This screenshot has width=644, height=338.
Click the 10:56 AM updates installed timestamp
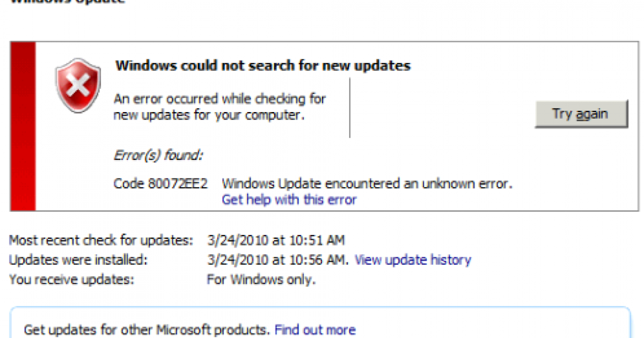pyautogui.click(x=277, y=260)
